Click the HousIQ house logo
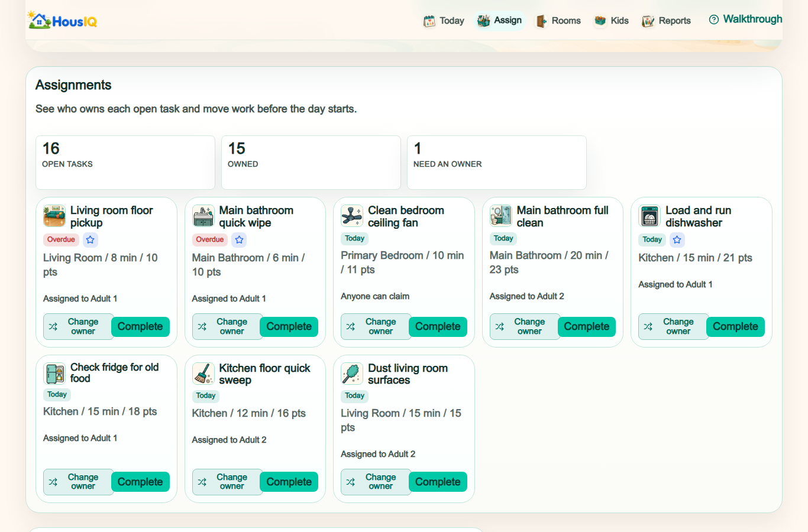Image resolution: width=808 pixels, height=532 pixels. (x=62, y=21)
